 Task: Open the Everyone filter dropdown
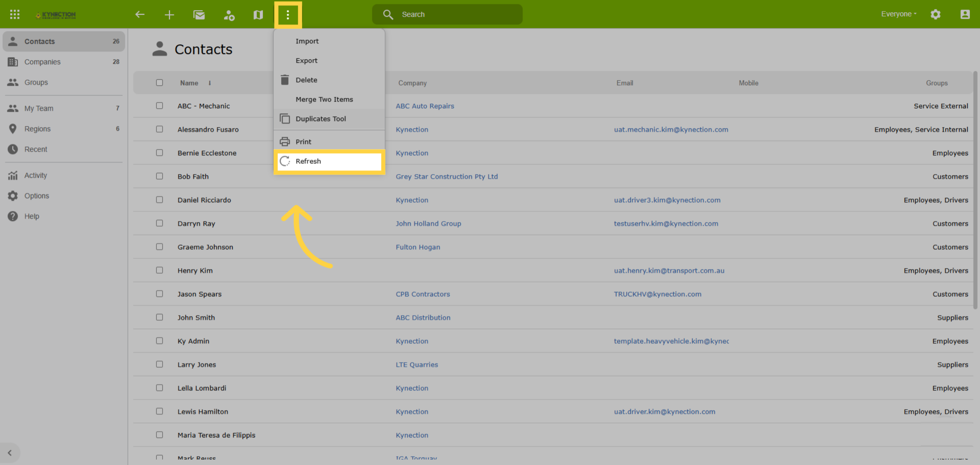tap(899, 14)
